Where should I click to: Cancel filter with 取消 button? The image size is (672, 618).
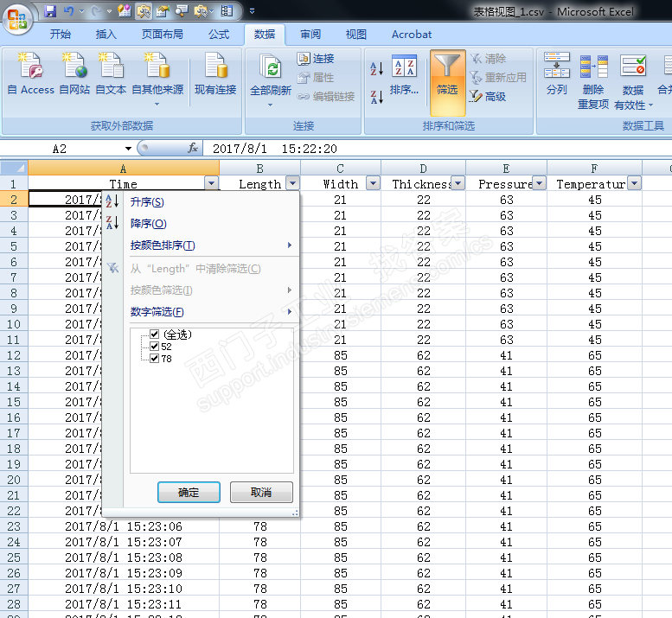(x=261, y=492)
